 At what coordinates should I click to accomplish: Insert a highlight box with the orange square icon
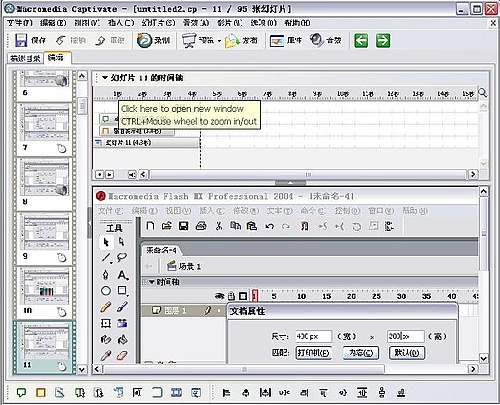41,392
